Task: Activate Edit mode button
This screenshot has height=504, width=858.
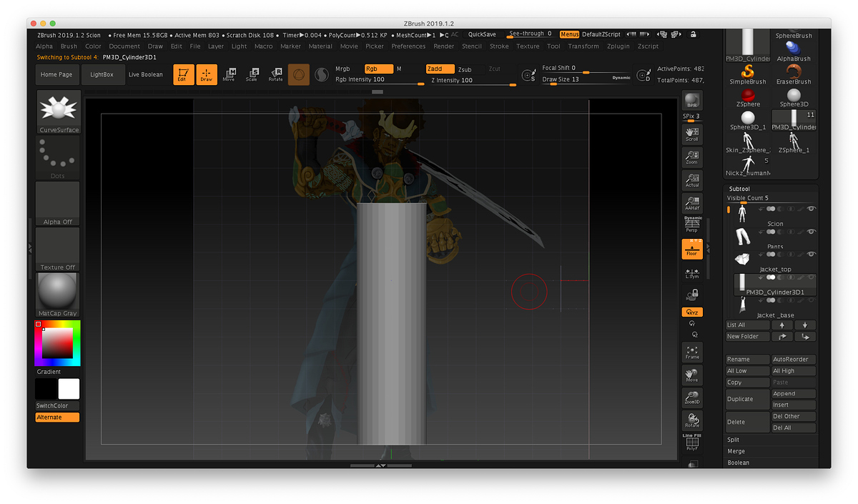Action: [x=184, y=74]
